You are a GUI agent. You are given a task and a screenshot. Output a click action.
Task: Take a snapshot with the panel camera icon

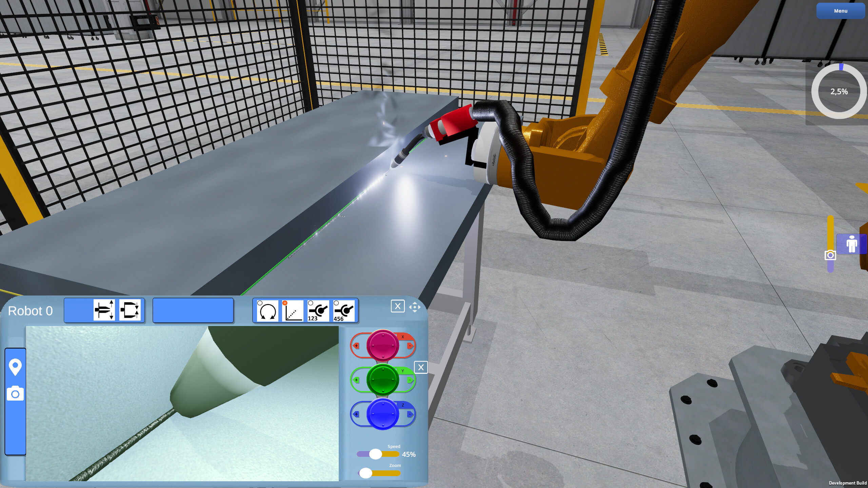click(x=15, y=393)
